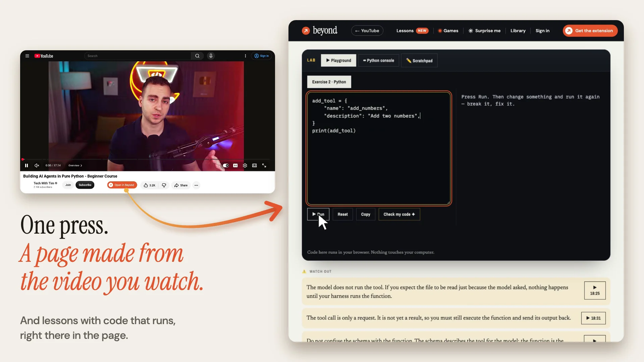Switch to Python console tab
Image resolution: width=644 pixels, height=362 pixels.
[378, 61]
